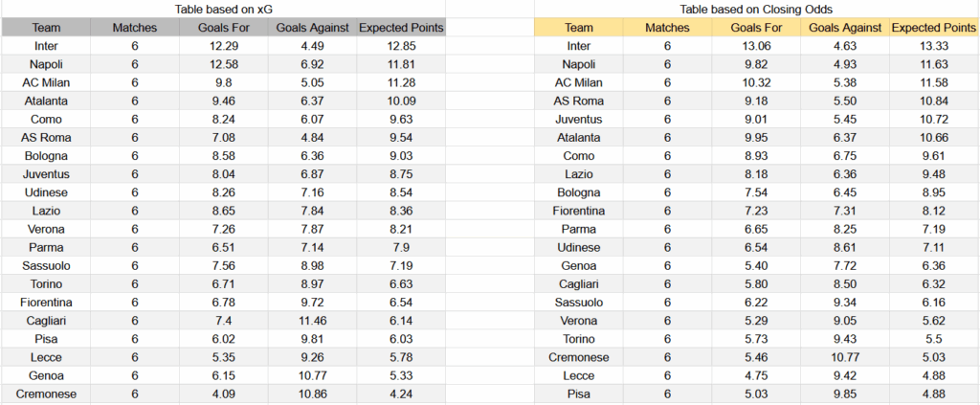Click the Juventus cell in Closing Odds table
This screenshot has width=980, height=405.
point(578,120)
